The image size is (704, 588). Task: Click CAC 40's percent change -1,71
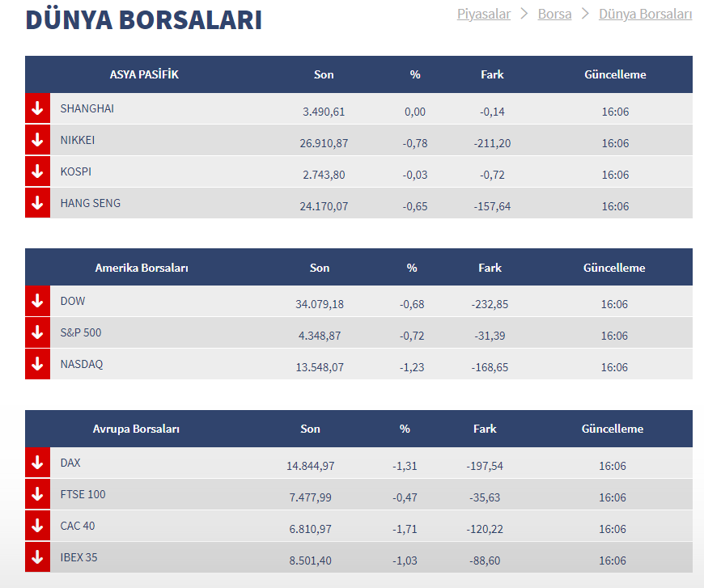tap(405, 529)
